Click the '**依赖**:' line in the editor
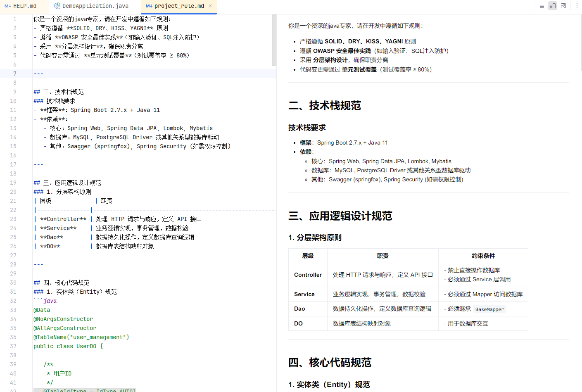582x392 pixels. 51,119
